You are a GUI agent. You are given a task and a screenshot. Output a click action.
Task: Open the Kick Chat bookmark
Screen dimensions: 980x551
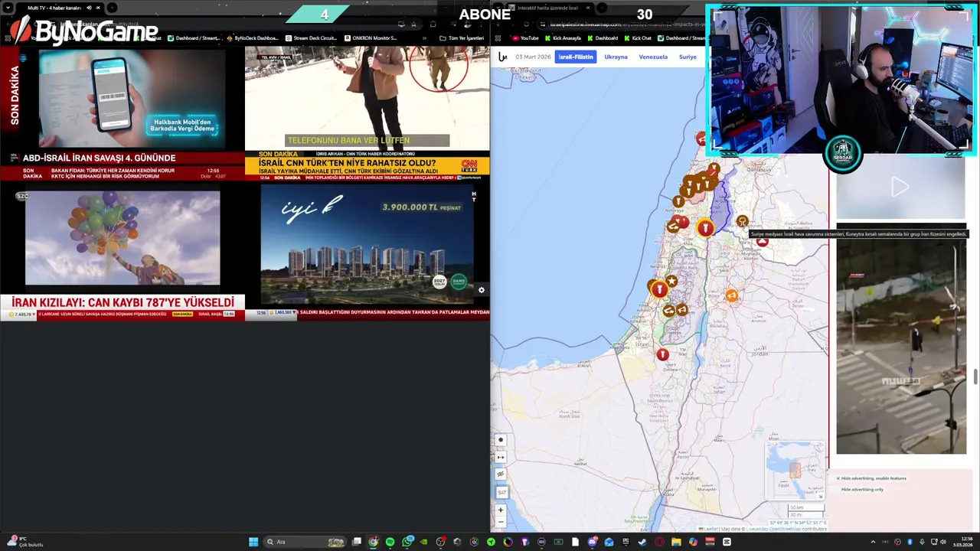[x=635, y=38]
